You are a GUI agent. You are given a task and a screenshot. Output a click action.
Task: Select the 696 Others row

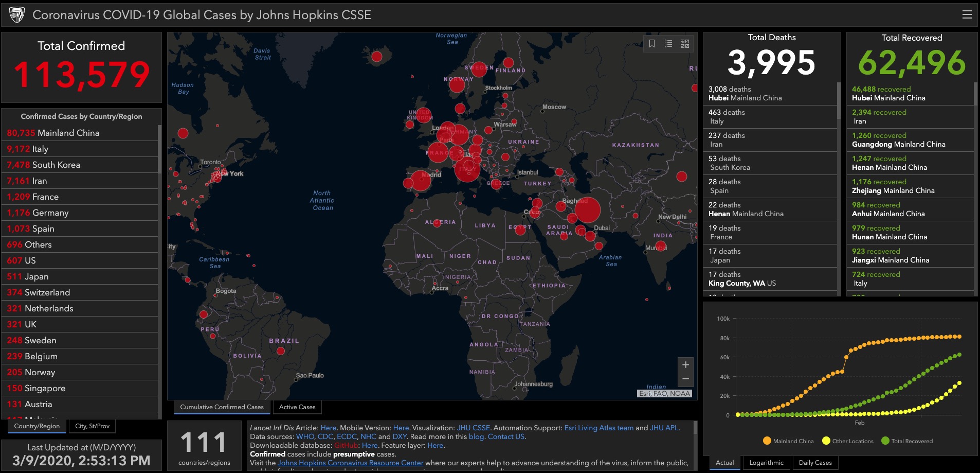coord(80,244)
